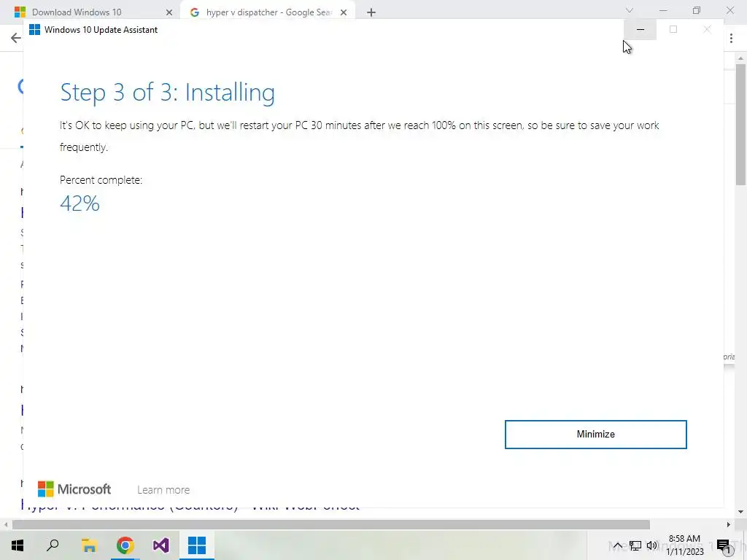
Task: Click the 42% percent complete value
Action: click(x=80, y=203)
